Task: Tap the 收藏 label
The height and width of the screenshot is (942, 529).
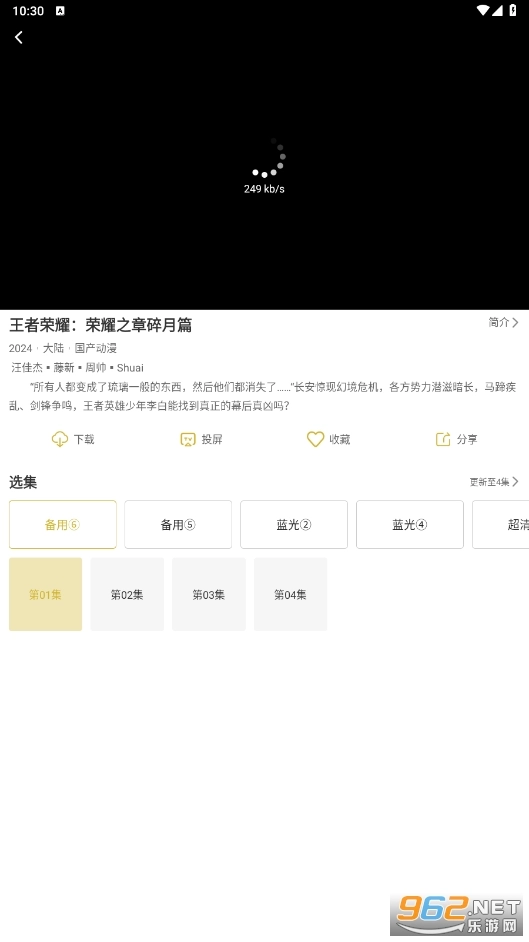Action: (340, 439)
